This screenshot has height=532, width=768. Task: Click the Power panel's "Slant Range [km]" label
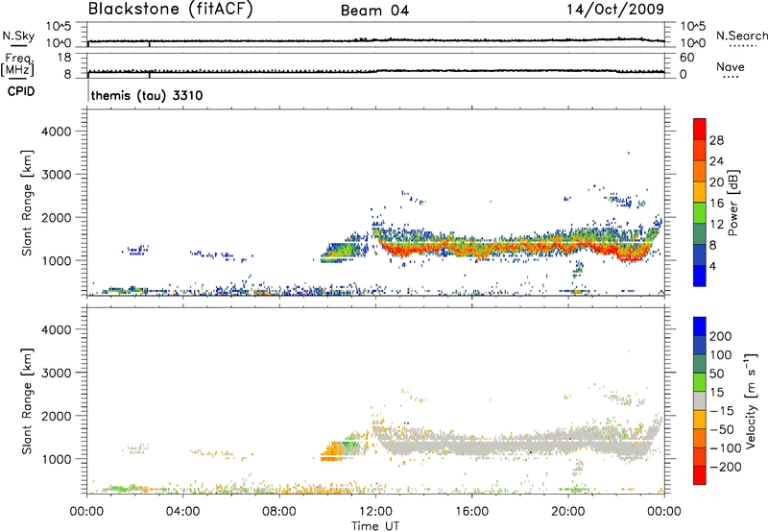[x=27, y=204]
